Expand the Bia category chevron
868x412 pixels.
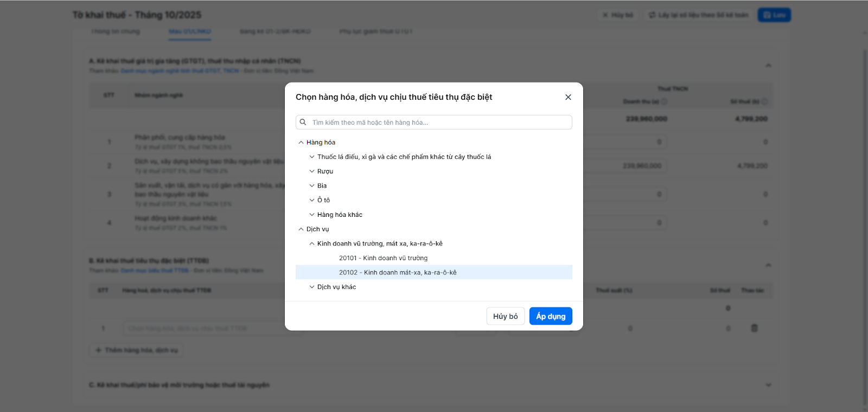312,186
